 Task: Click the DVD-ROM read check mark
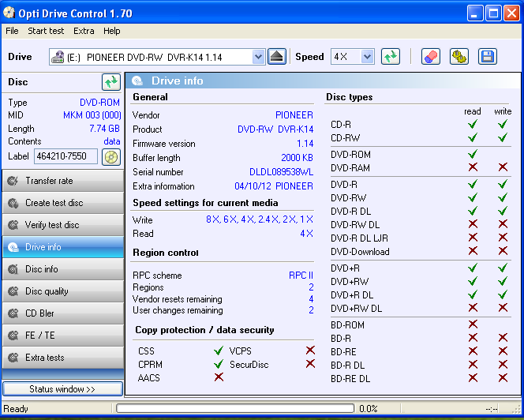[x=473, y=154]
